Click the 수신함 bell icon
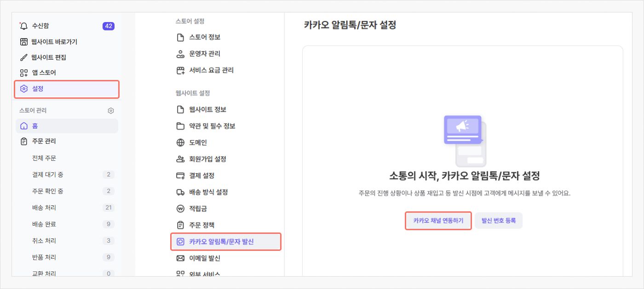The height and width of the screenshot is (289, 644). tap(24, 26)
